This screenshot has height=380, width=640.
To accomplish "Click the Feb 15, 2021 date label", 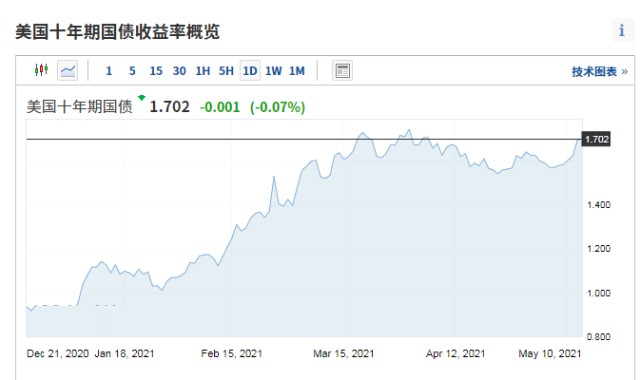I will [x=231, y=353].
